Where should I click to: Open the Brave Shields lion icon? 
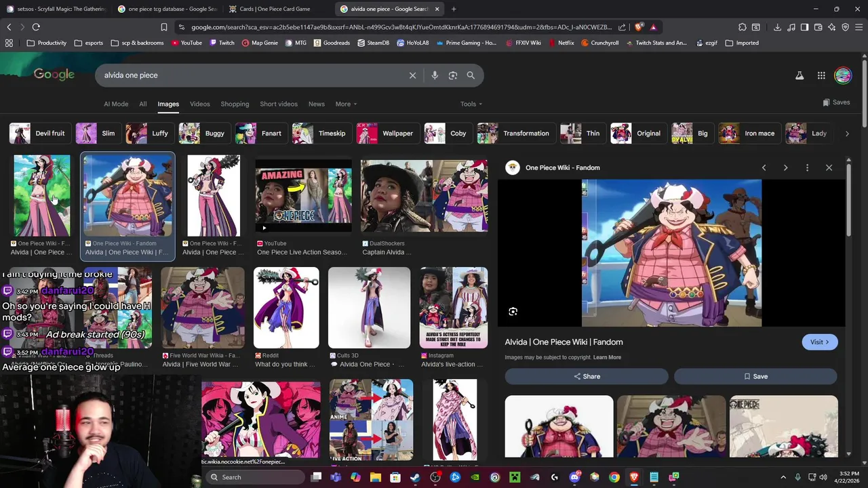[x=639, y=27]
